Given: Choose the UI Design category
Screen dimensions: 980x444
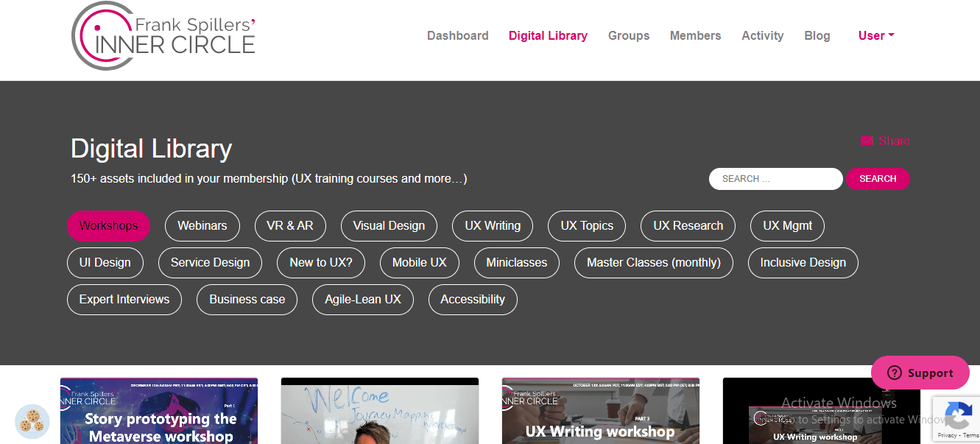Looking at the screenshot, I should coord(105,263).
